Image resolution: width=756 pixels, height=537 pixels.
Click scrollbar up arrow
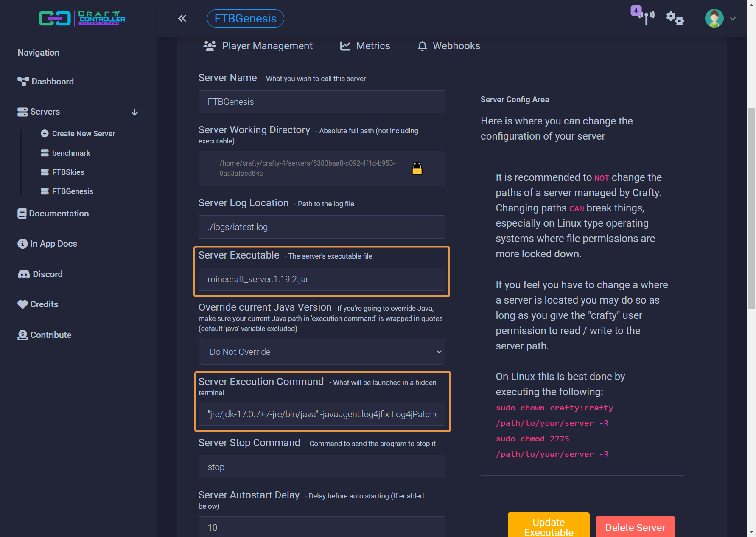[x=751, y=4]
